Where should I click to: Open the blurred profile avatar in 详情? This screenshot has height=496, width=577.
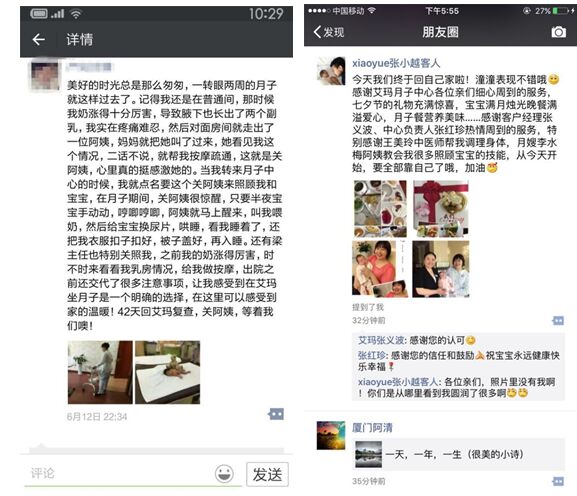point(45,75)
